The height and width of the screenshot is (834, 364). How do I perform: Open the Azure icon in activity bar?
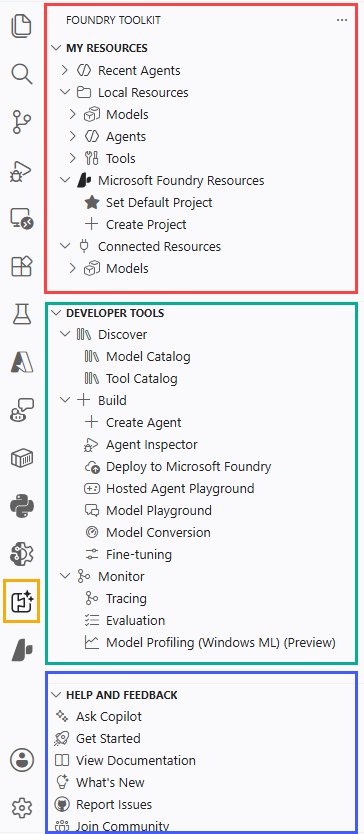(22, 362)
